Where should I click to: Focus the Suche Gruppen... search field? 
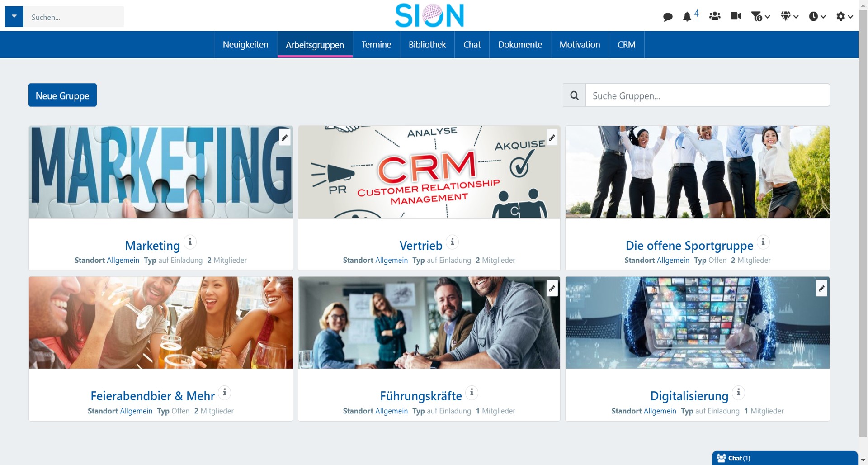point(708,95)
